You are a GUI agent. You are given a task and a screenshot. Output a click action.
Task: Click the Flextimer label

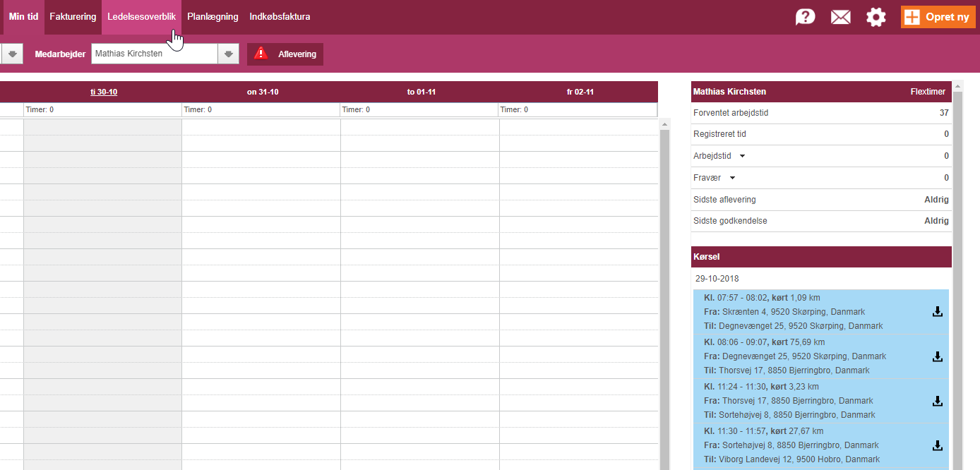coord(928,92)
